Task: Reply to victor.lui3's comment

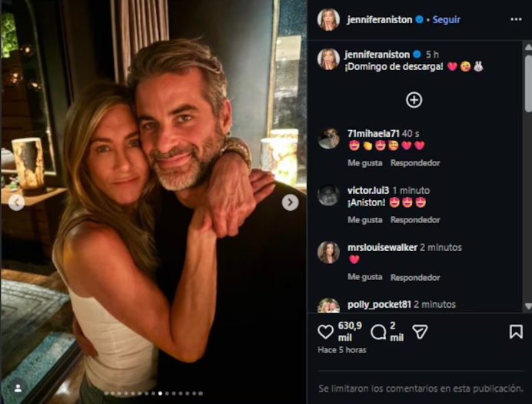Action: tap(414, 220)
